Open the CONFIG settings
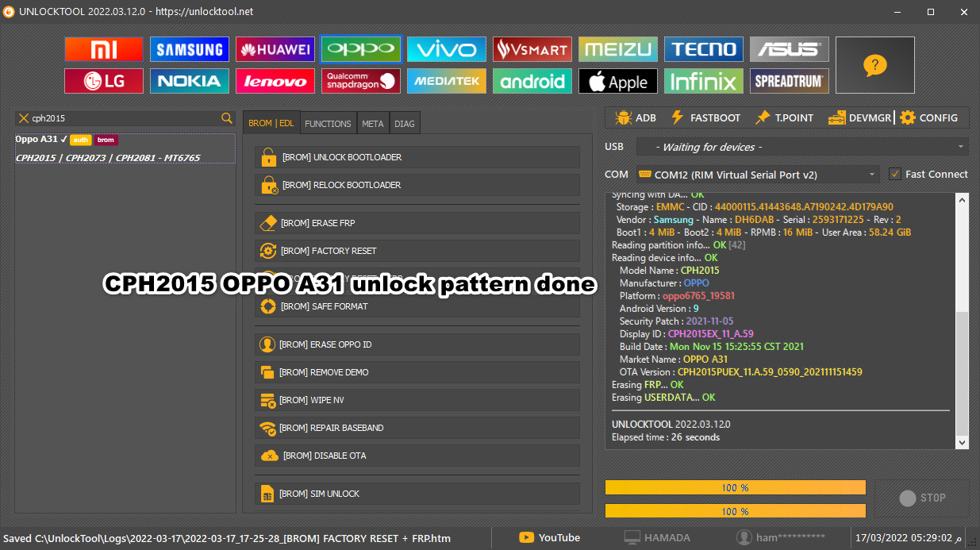 (928, 117)
